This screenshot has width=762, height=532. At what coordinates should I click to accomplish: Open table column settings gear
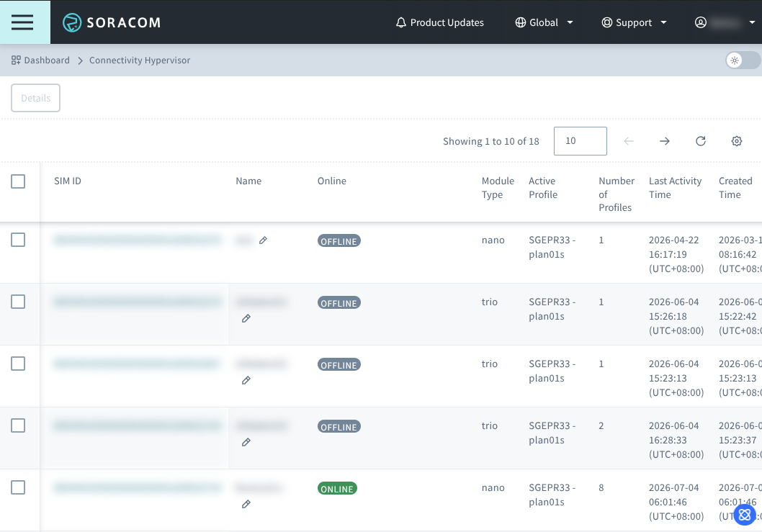737,141
